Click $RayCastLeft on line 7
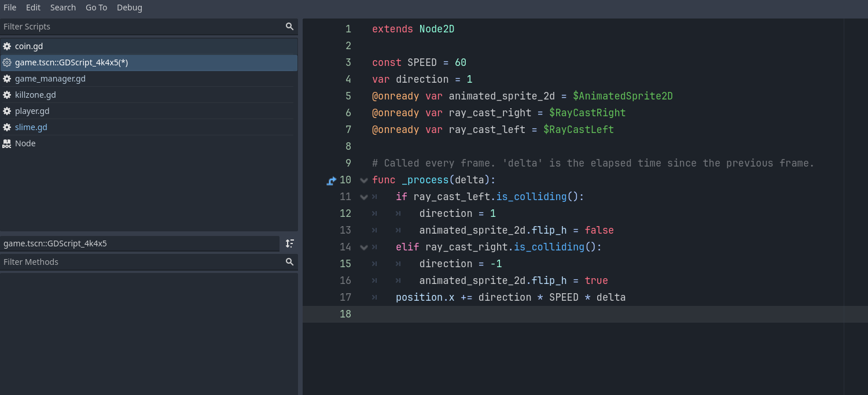Viewport: 868px width, 395px height. pos(579,130)
